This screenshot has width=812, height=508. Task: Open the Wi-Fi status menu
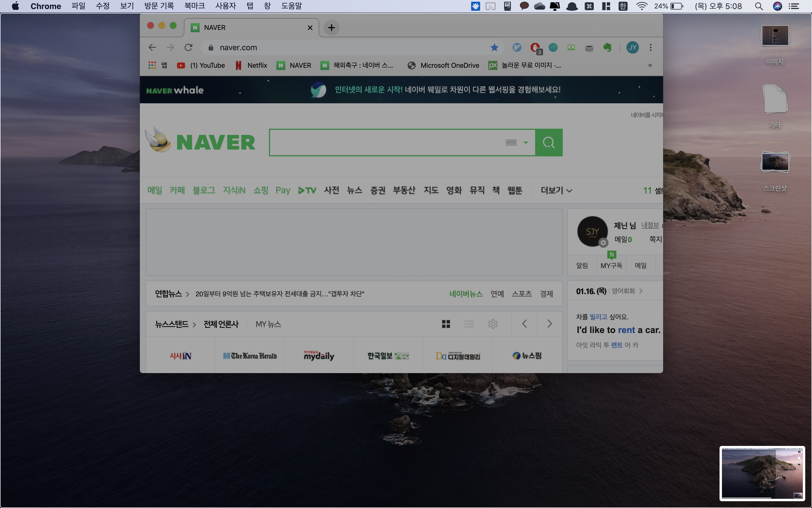[641, 6]
